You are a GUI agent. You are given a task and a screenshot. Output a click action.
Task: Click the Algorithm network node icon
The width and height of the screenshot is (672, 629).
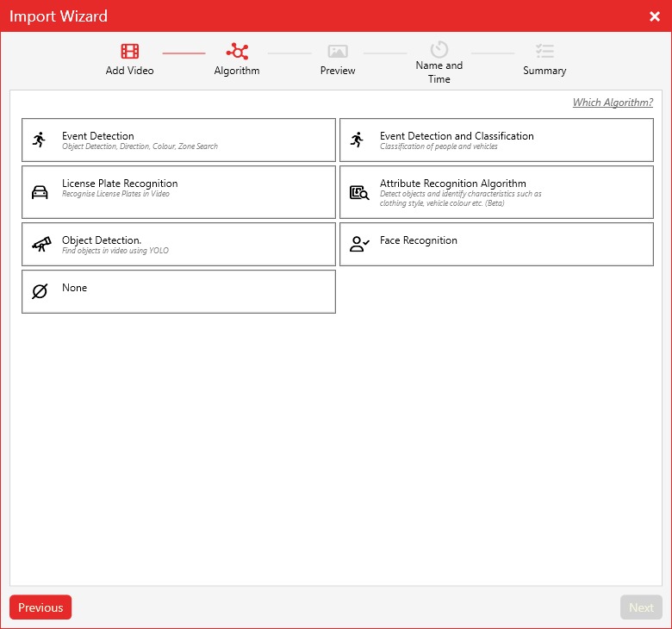[x=237, y=51]
